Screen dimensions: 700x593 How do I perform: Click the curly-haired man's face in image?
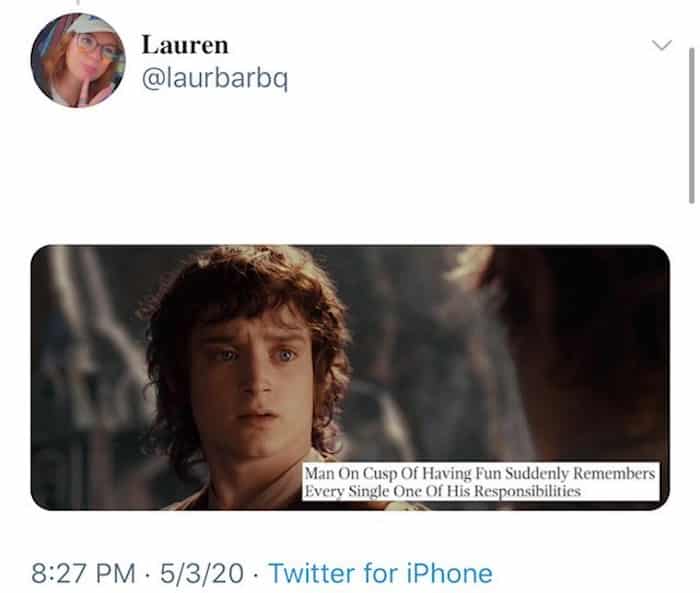[252, 380]
